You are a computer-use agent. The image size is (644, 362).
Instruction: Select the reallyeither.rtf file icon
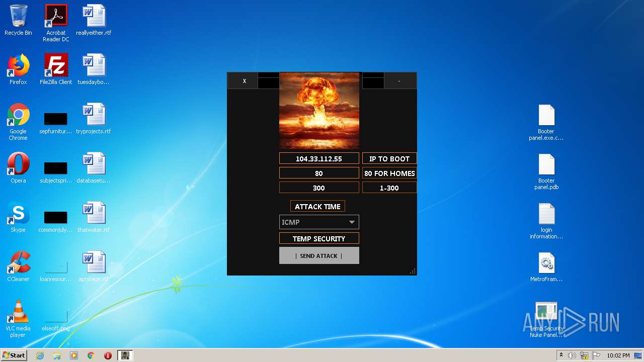(94, 20)
